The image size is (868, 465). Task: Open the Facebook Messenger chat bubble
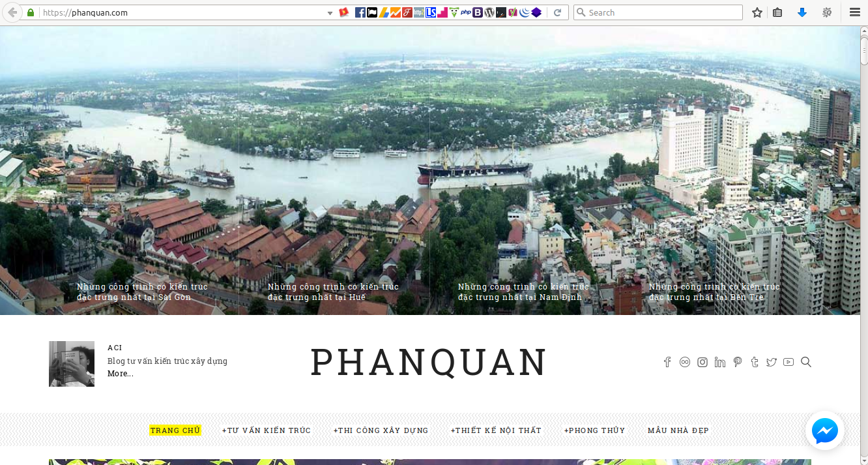point(824,431)
